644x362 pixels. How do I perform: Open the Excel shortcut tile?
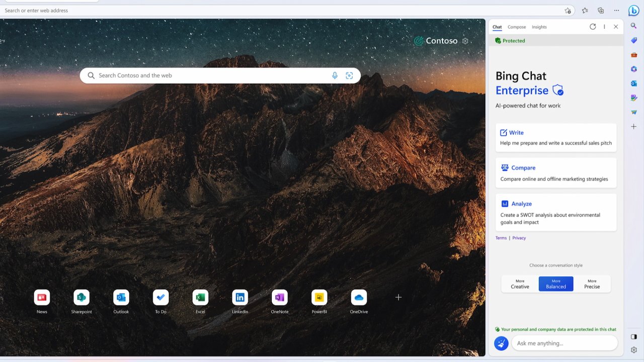point(200,298)
